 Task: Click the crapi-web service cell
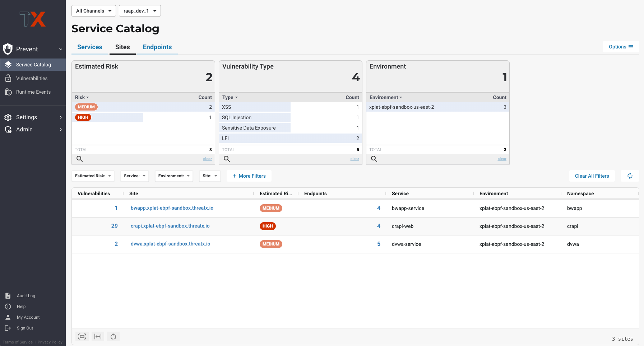403,226
